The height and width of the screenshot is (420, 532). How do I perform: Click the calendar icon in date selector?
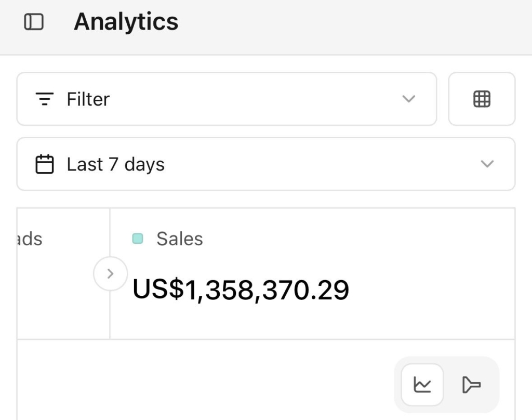point(45,164)
